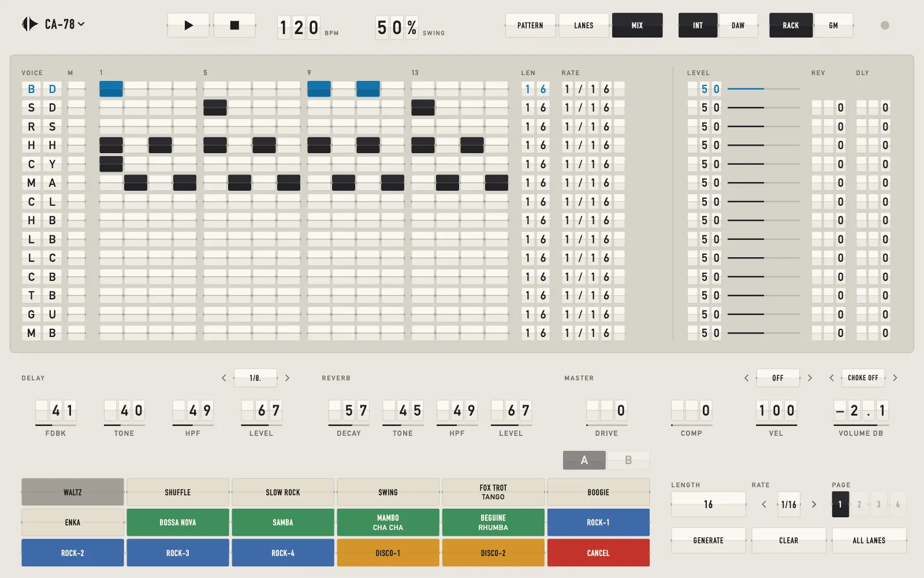Select INT sync mode
The width and height of the screenshot is (924, 578).
(x=698, y=25)
